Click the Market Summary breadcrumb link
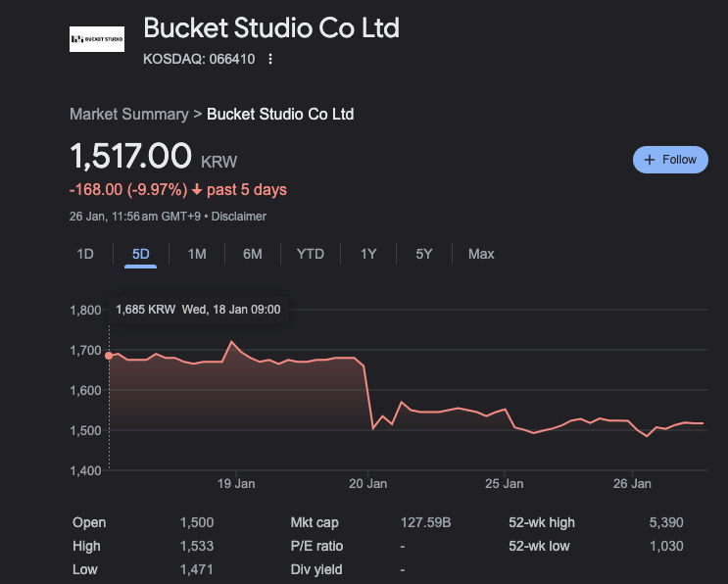 129,114
